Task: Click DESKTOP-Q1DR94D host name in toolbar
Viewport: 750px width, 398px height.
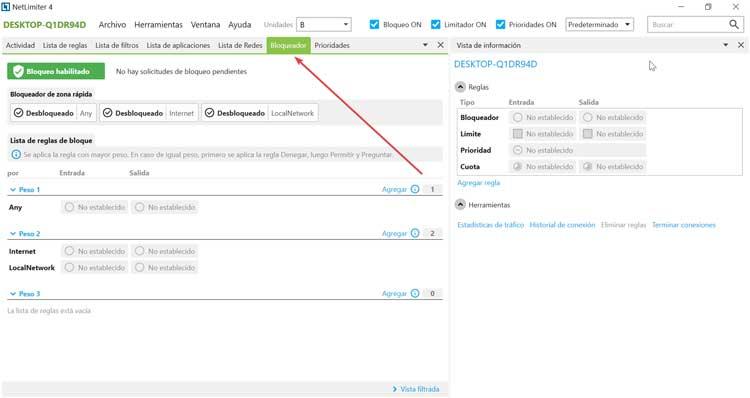Action: tap(44, 24)
